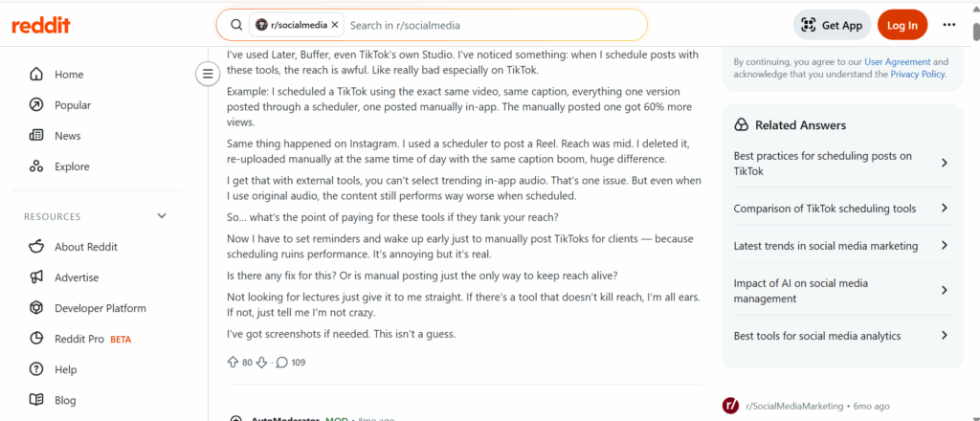Click the search input field
Viewport: 980px width, 421px height.
488,25
